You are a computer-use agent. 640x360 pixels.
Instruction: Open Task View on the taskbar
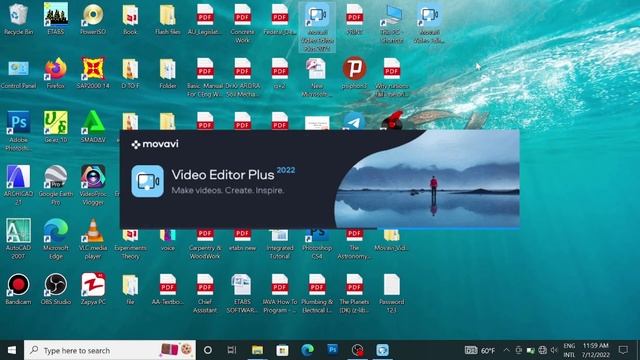coord(232,350)
